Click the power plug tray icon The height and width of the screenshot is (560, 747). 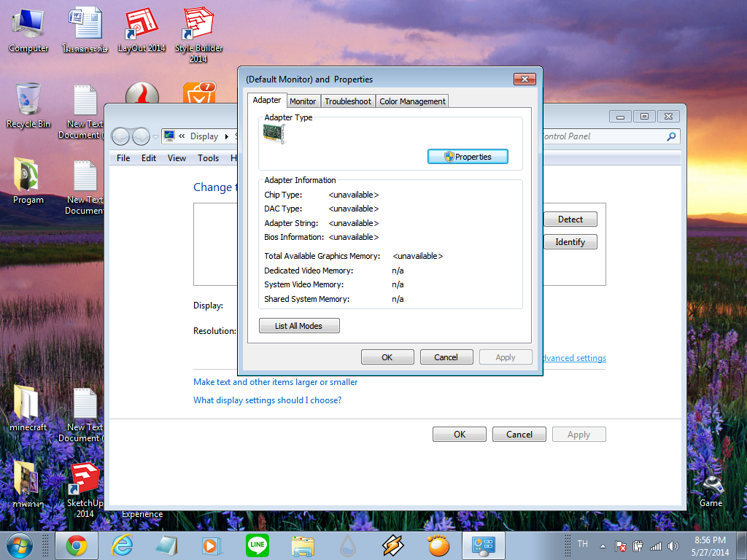[638, 546]
